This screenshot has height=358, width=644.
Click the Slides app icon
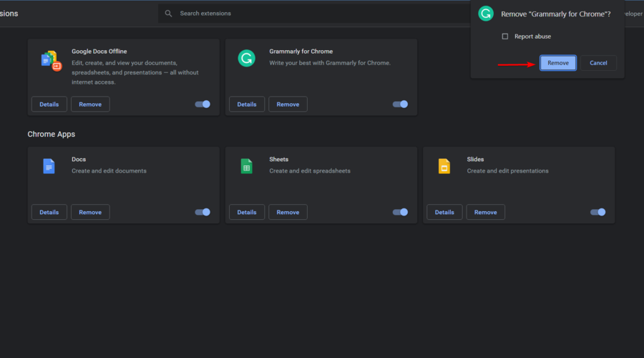coord(444,166)
